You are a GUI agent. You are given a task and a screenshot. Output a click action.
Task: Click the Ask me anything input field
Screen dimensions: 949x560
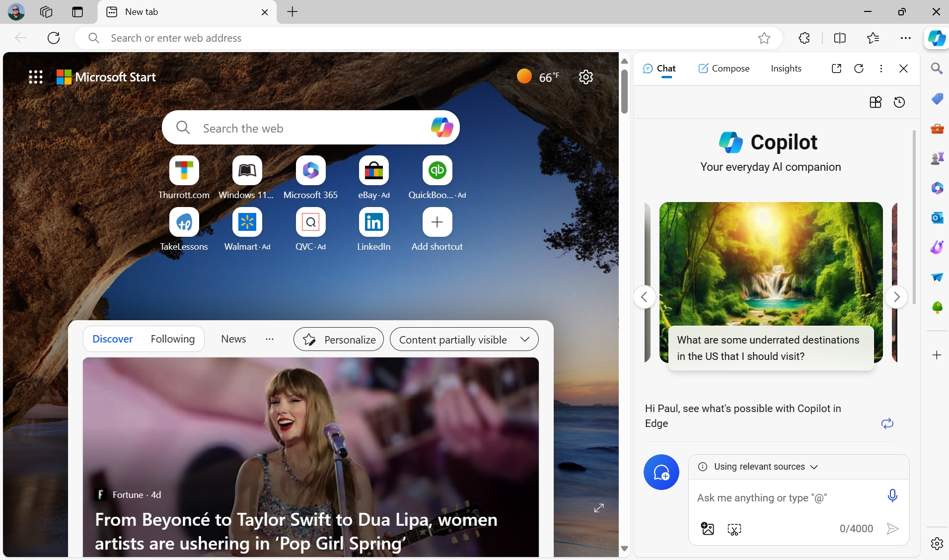(787, 498)
